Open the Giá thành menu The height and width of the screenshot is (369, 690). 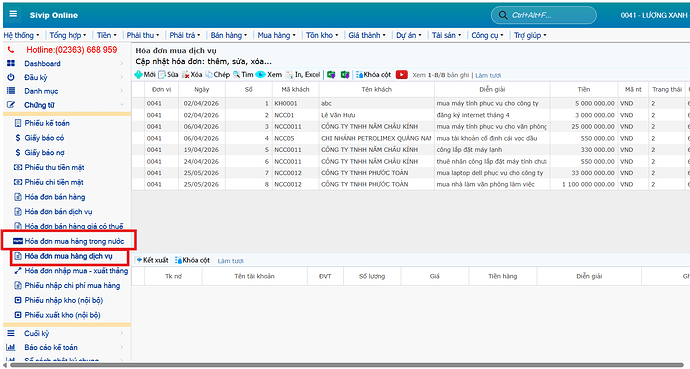367,35
